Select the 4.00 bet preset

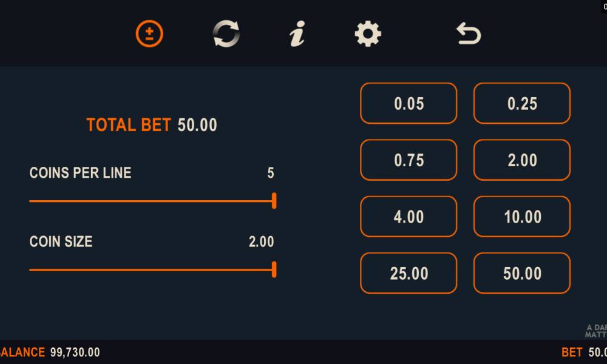click(x=409, y=217)
